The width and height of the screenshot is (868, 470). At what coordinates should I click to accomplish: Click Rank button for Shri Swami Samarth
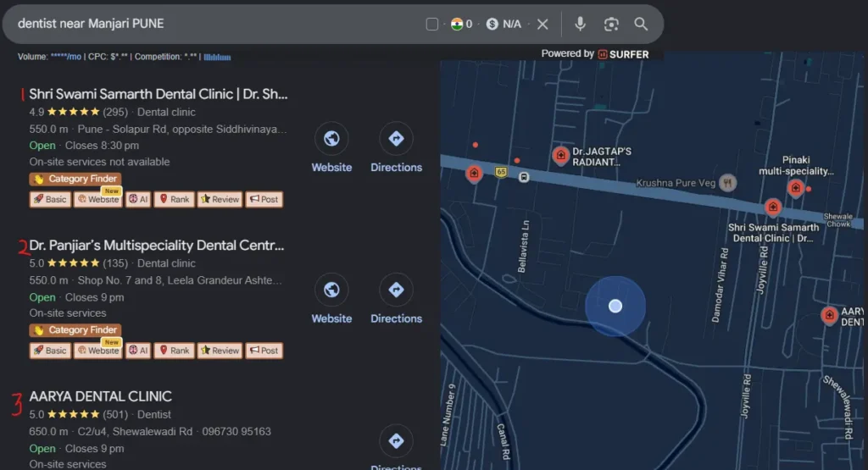(175, 199)
